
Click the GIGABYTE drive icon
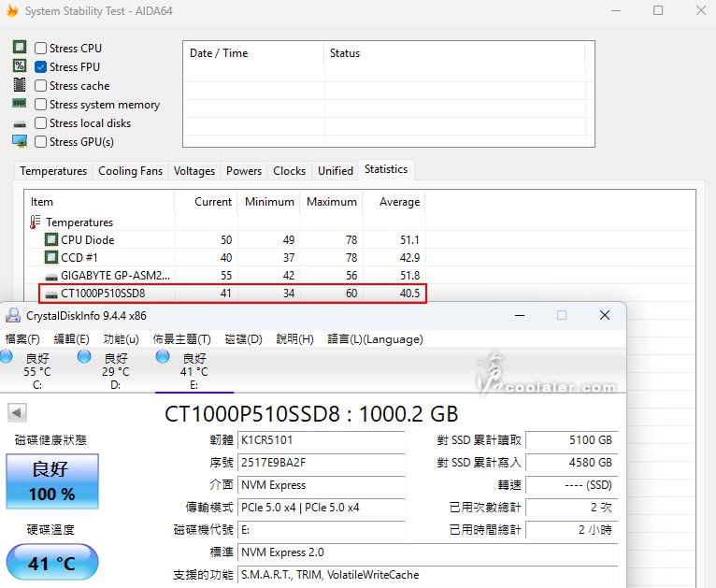(x=51, y=277)
